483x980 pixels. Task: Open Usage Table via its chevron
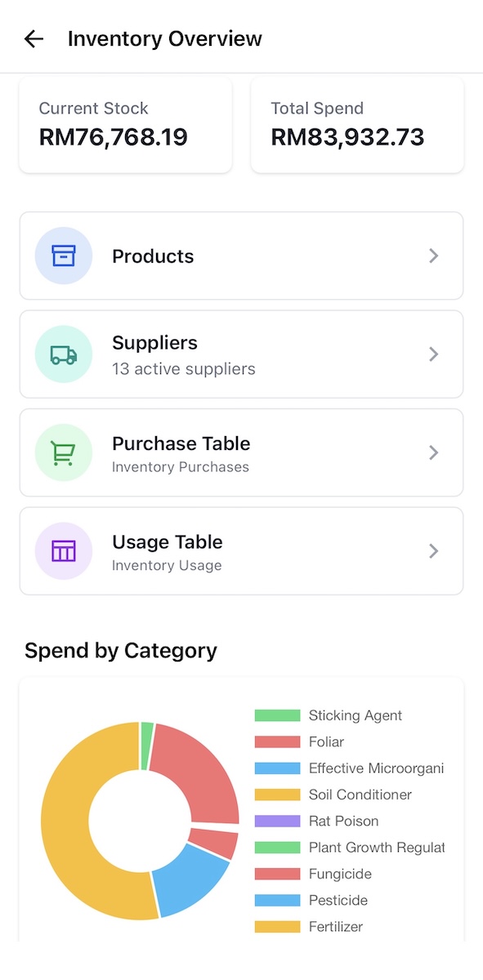(x=433, y=550)
